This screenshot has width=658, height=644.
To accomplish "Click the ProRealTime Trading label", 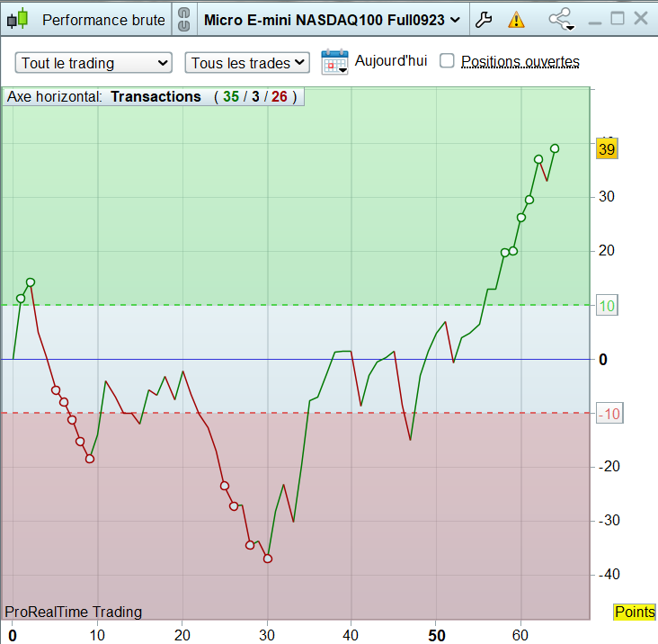I will [74, 613].
